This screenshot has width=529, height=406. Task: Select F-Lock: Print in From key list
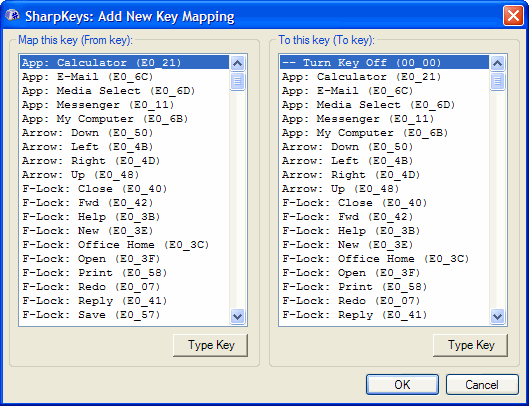124,273
